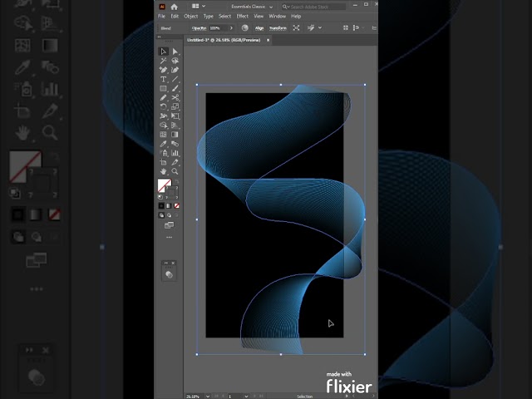The width and height of the screenshot is (532, 399).
Task: Pick the Shape Builder tool
Action: [163, 126]
